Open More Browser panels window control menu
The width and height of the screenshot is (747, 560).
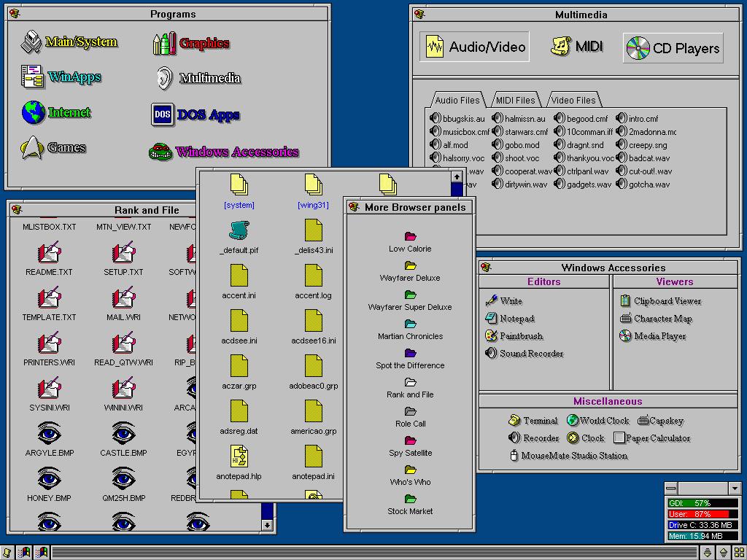(x=354, y=207)
